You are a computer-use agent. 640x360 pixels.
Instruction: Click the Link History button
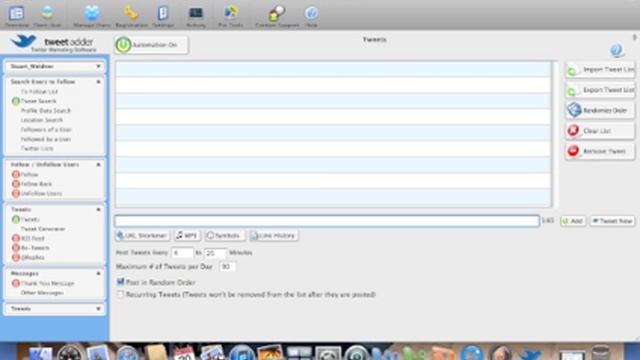[x=273, y=236]
